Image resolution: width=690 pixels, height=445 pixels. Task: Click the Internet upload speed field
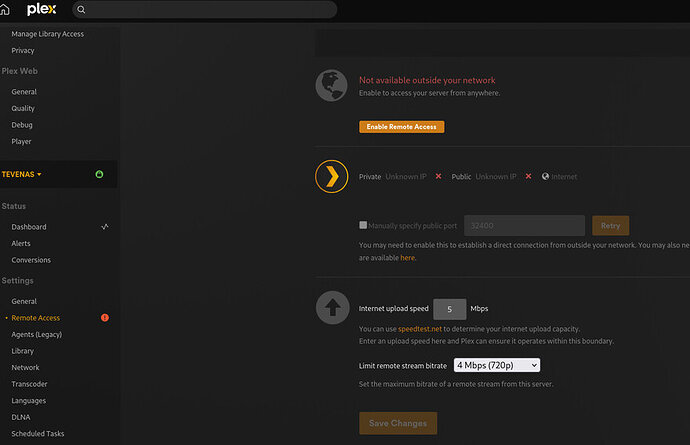[449, 309]
